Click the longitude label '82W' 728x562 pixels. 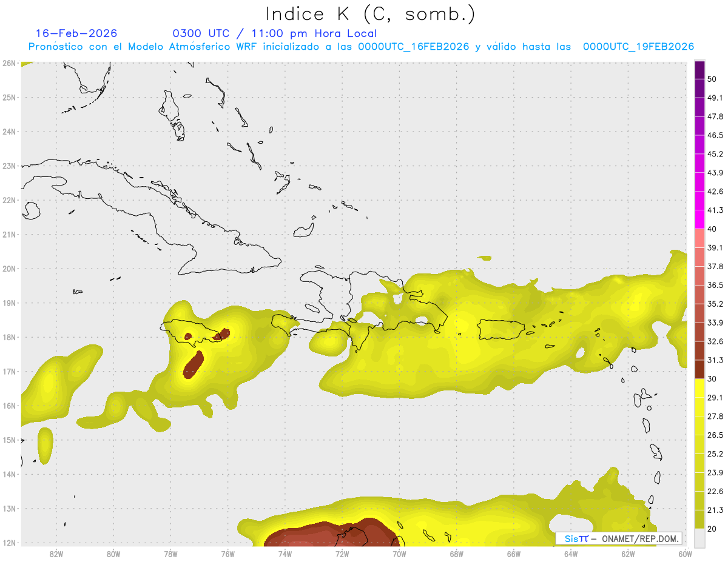(x=56, y=554)
